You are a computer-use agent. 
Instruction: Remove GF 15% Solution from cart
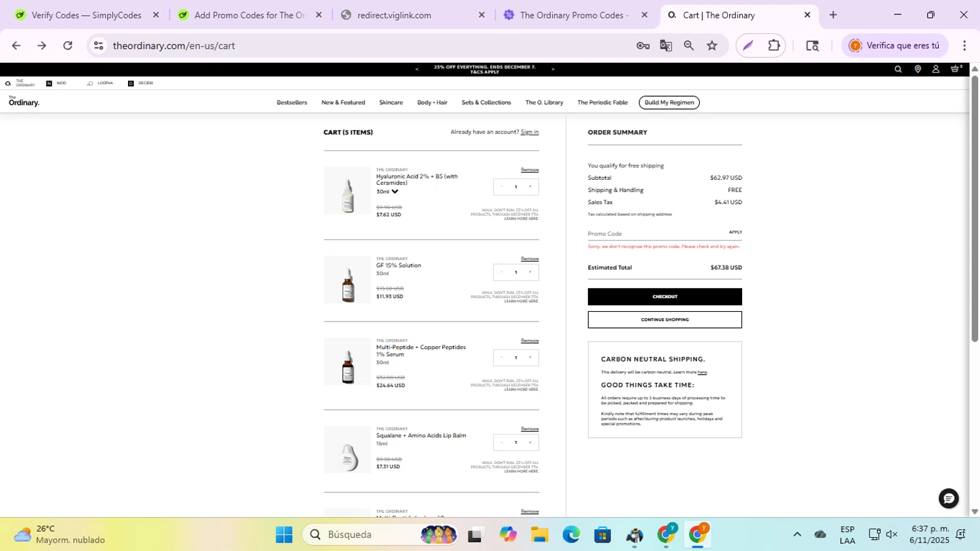pos(530,259)
